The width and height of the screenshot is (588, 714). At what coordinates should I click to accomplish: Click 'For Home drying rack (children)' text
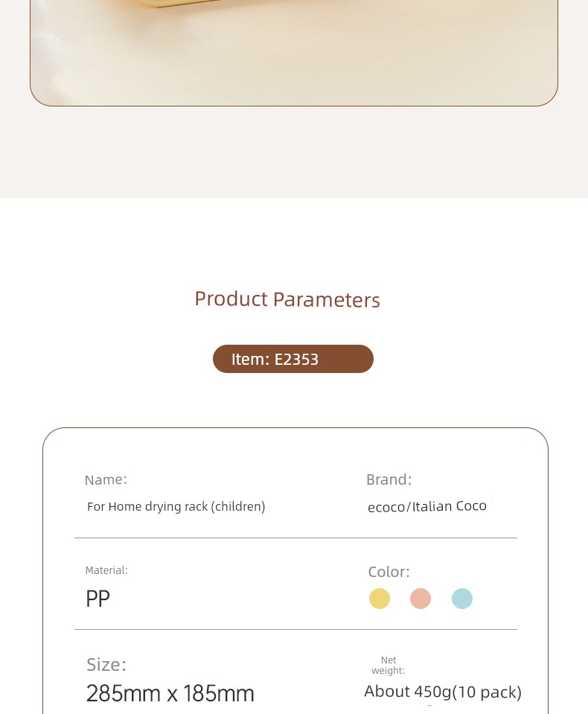pyautogui.click(x=176, y=507)
